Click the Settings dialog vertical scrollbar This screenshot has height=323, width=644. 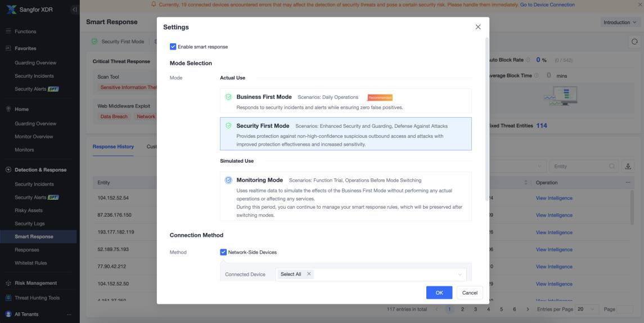[x=487, y=119]
